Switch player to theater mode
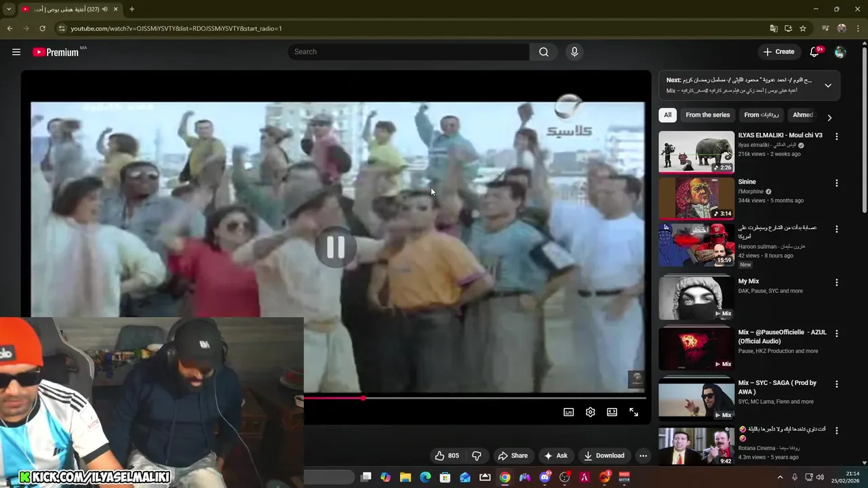Viewport: 868px width, 488px height. tap(612, 412)
